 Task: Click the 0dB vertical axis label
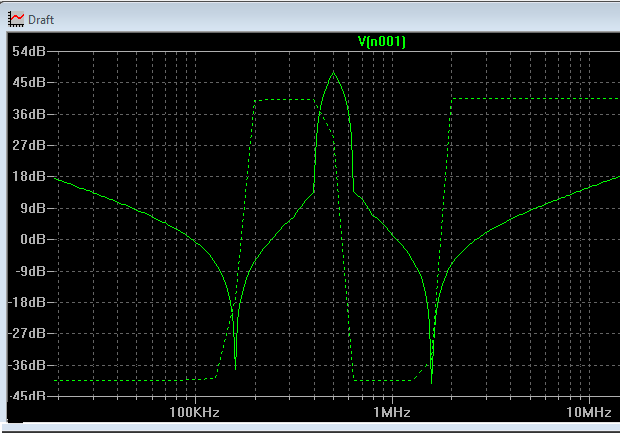[x=31, y=240]
